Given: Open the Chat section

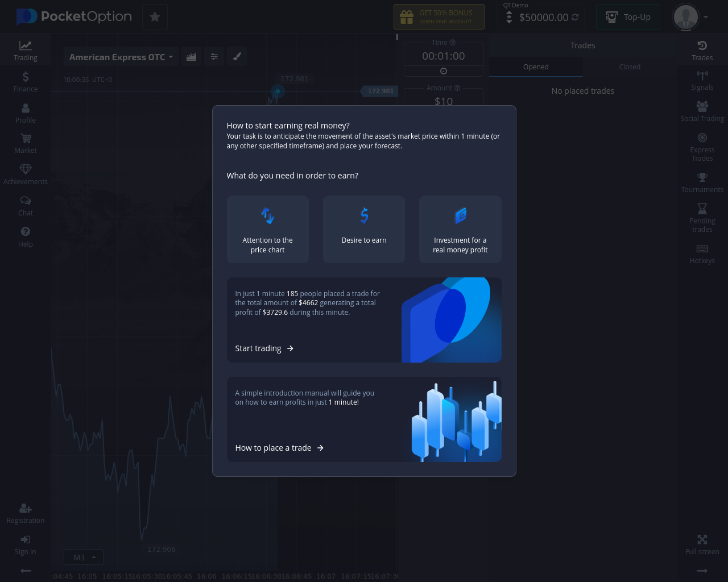Looking at the screenshot, I should coord(26,206).
